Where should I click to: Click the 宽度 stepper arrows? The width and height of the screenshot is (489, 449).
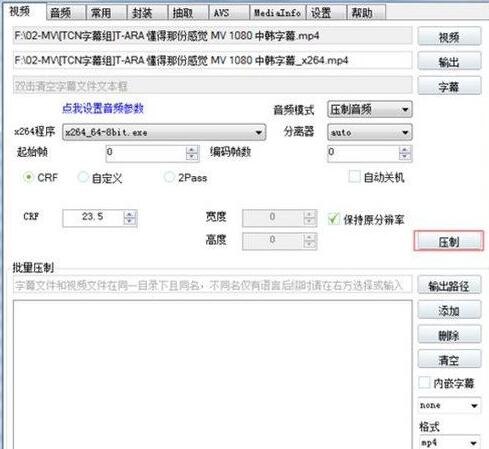point(310,218)
